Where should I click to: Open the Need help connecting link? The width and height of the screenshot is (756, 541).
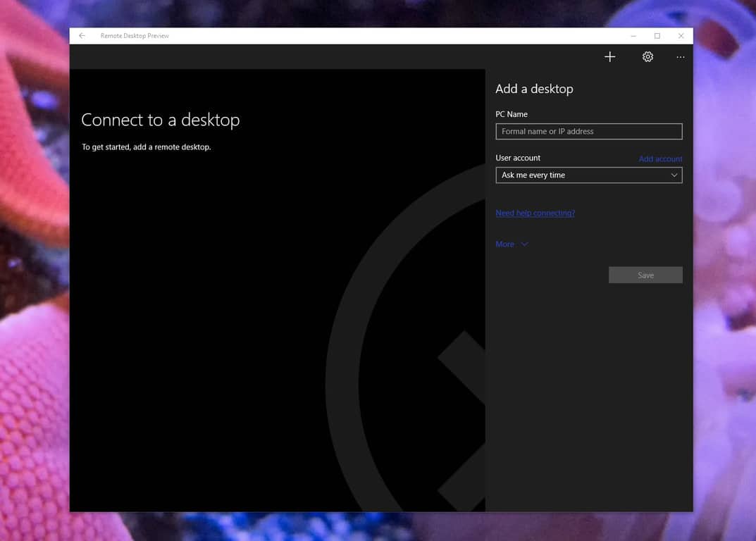535,213
